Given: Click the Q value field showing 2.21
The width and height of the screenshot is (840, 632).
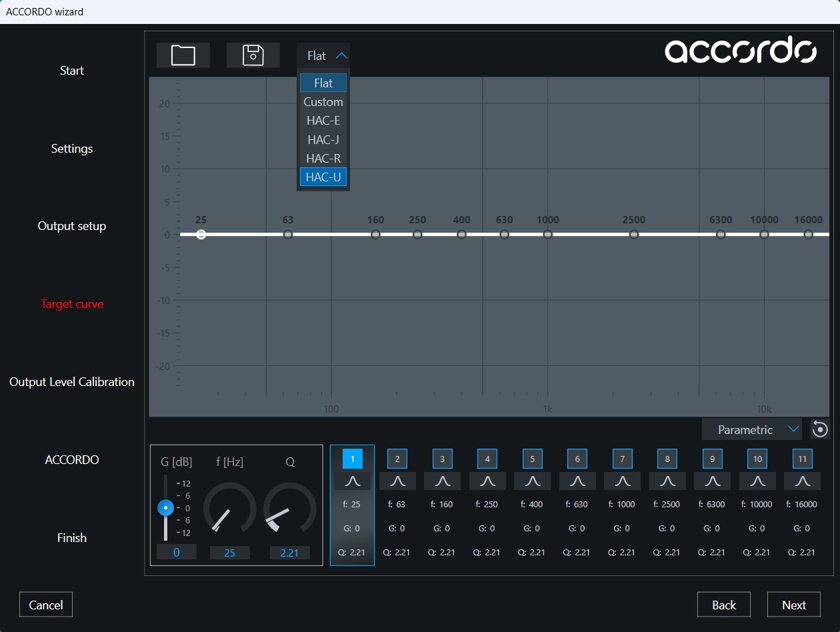Looking at the screenshot, I should tap(290, 553).
